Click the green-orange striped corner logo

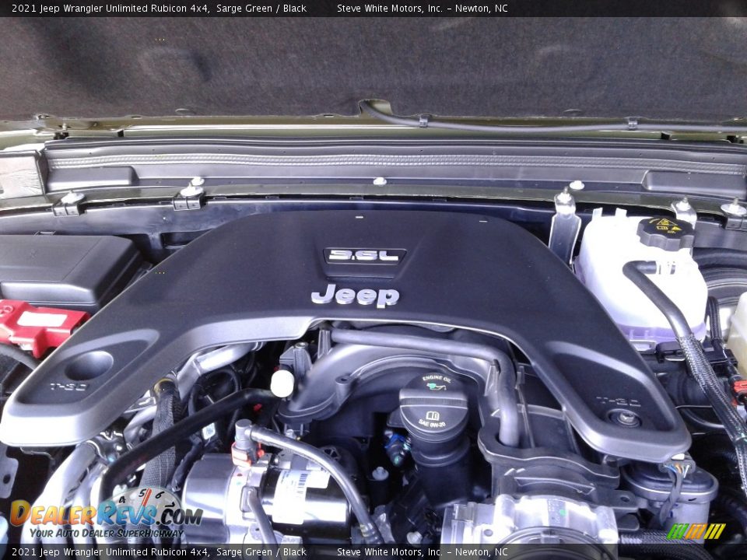(x=696, y=531)
